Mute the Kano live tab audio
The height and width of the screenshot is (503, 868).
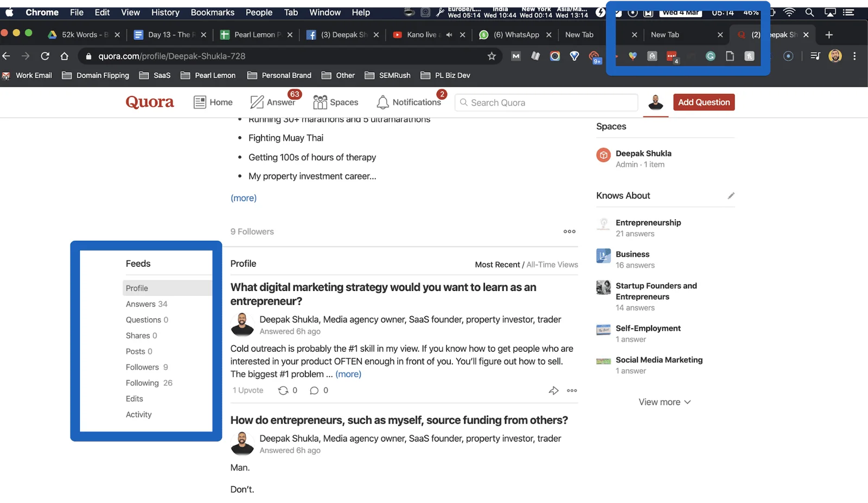[x=449, y=35]
